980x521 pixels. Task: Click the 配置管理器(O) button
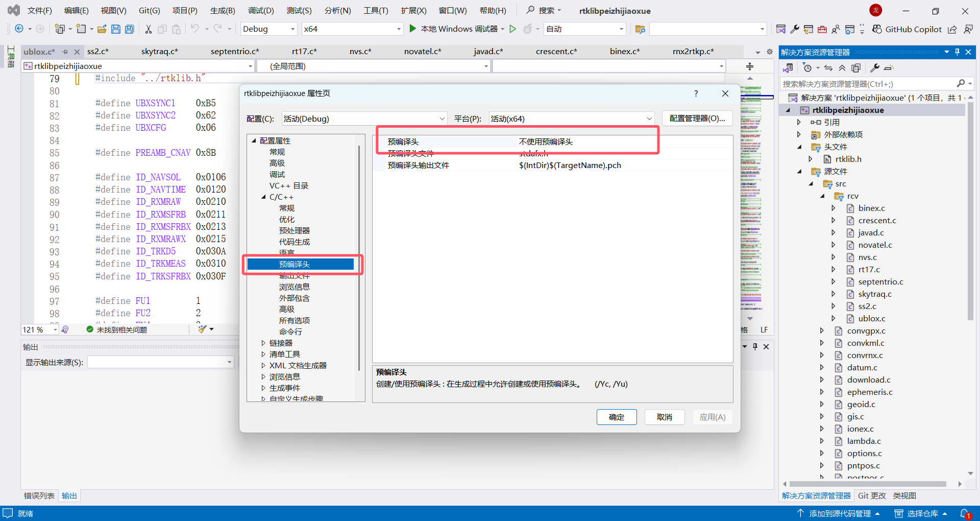coord(697,118)
